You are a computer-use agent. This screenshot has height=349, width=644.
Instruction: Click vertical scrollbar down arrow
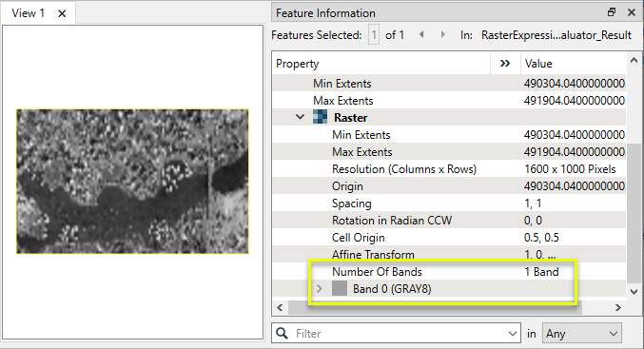[x=634, y=292]
